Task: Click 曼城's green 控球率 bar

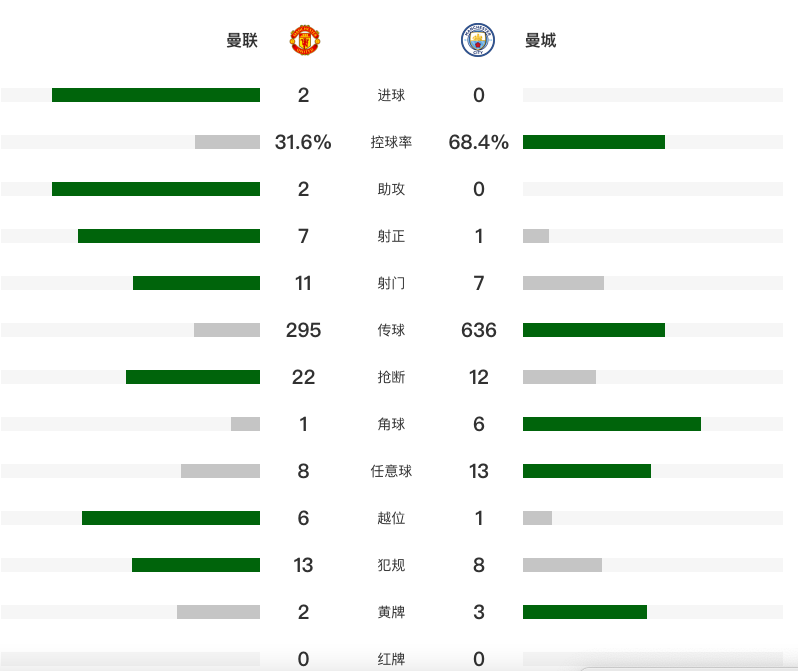Action: point(594,142)
